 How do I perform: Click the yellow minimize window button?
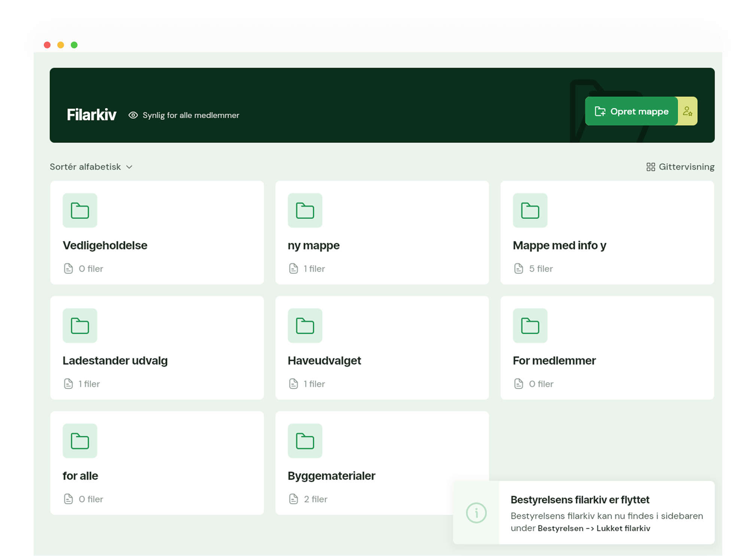pos(61,45)
